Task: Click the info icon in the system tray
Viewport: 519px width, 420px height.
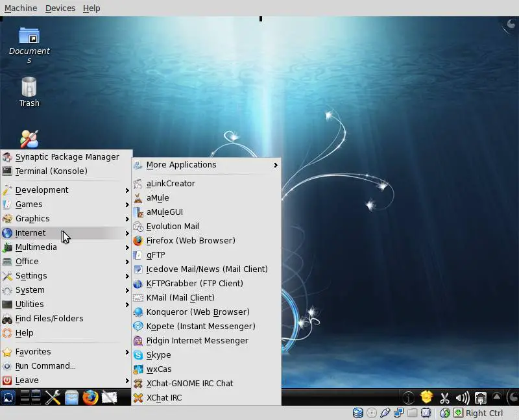Action: (409, 397)
